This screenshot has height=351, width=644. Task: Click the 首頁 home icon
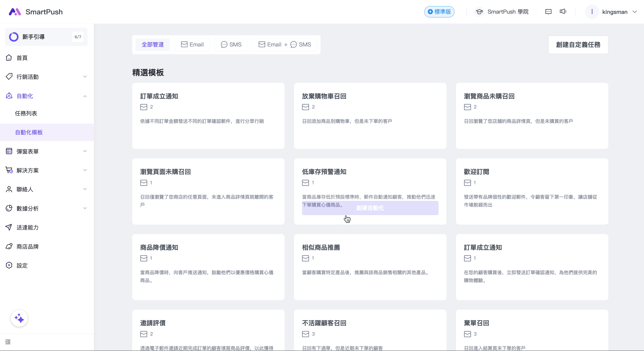point(9,58)
